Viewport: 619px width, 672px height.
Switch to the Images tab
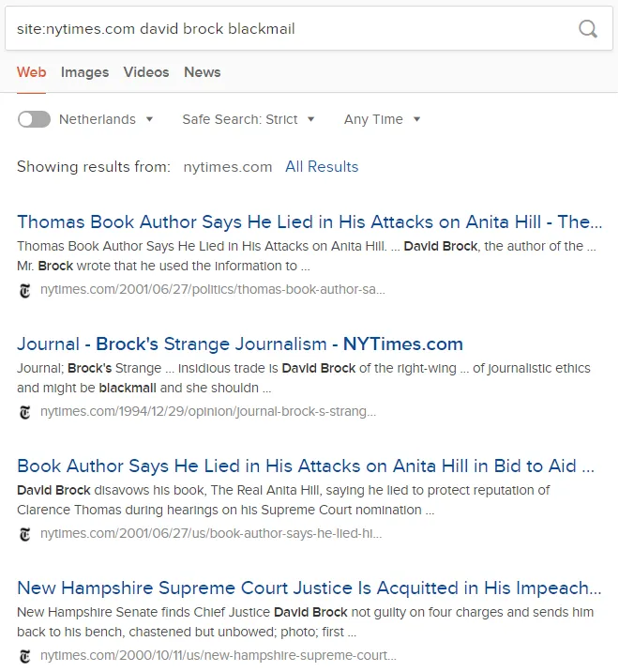point(84,72)
